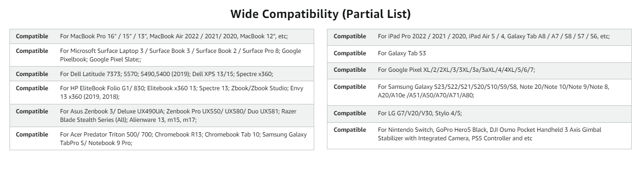The image size is (644, 171).
Task: Click Compatible label beside Asus Zenbook row
Action: coord(32,111)
